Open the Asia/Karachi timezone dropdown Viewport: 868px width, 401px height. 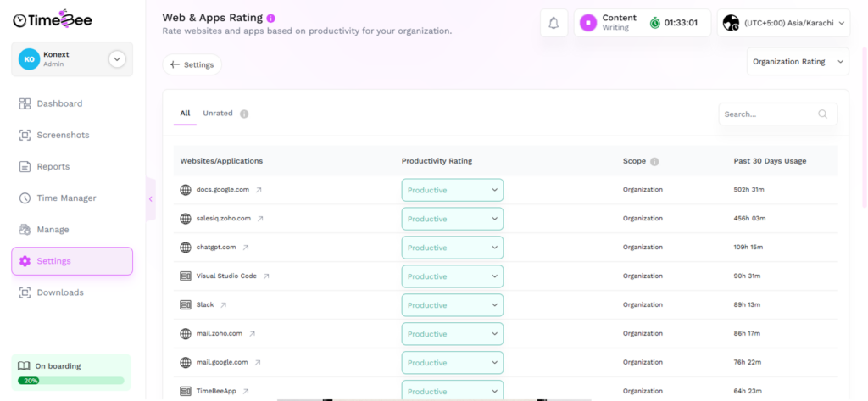(783, 23)
